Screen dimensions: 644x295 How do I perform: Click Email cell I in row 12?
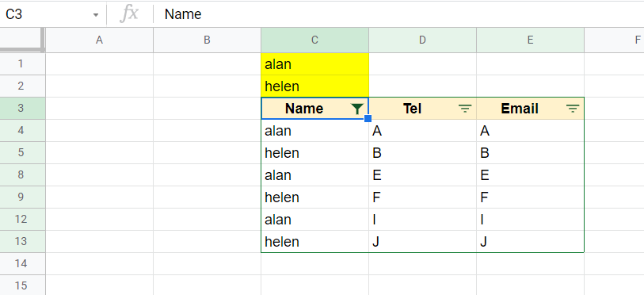pyautogui.click(x=530, y=220)
